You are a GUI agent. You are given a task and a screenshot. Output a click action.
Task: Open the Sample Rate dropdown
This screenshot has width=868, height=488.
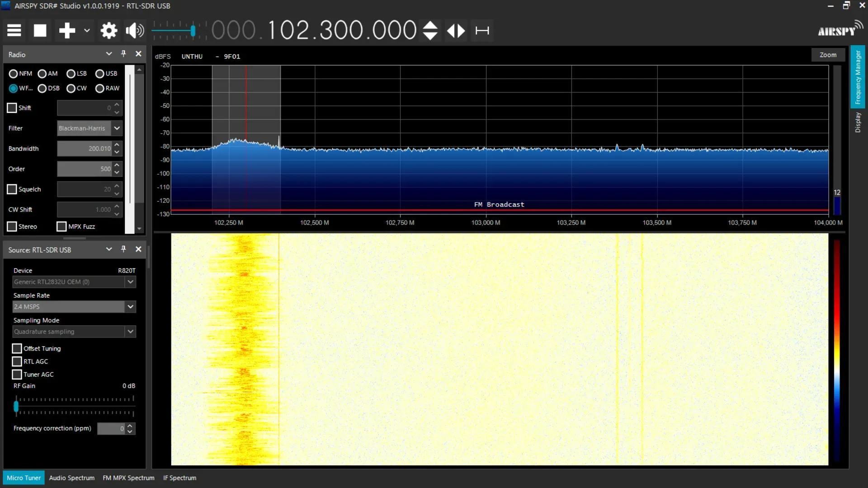click(130, 306)
